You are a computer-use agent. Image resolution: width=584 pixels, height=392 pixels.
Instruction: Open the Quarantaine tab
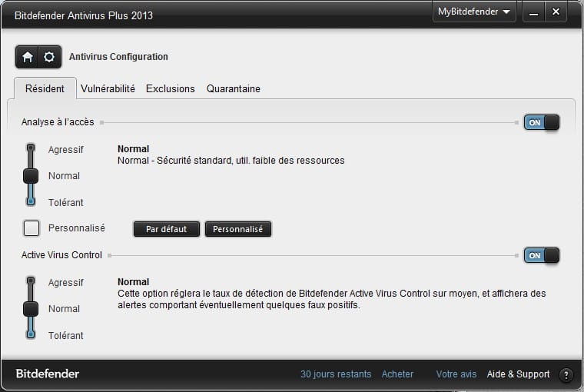tap(233, 88)
